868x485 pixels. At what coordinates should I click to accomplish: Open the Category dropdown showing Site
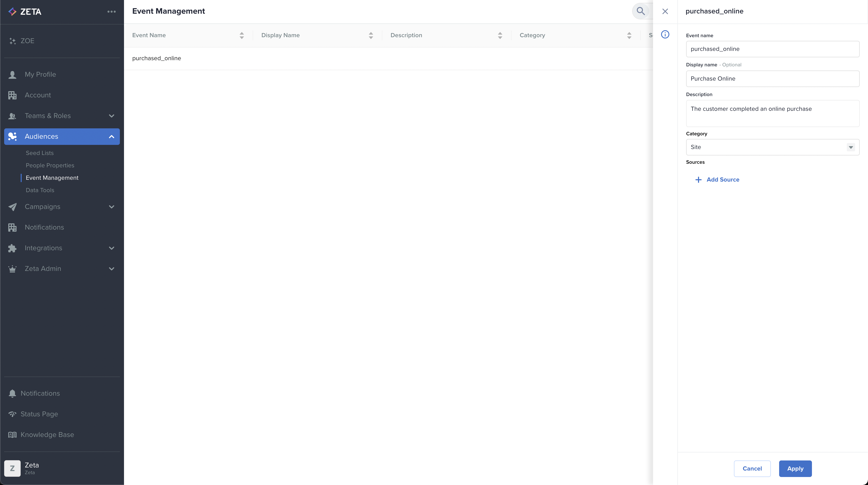click(x=772, y=147)
